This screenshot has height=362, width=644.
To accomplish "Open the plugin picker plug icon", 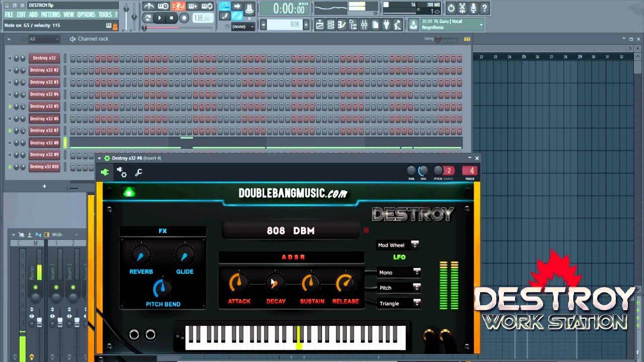I will 386,25.
